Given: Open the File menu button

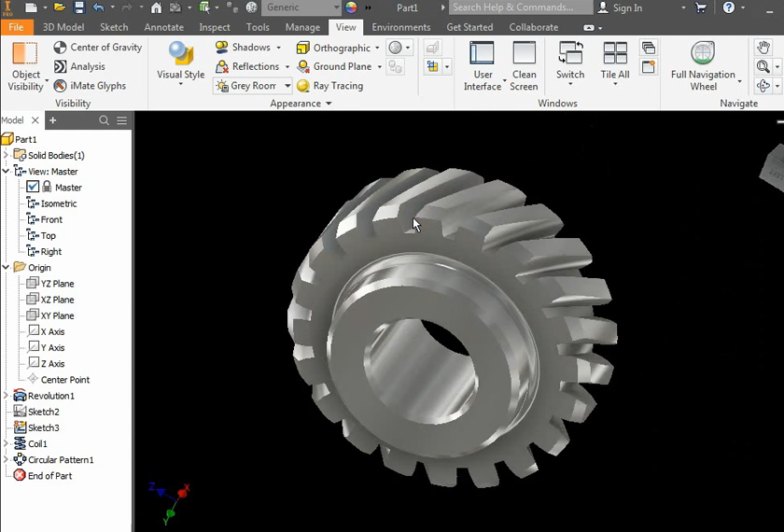Looking at the screenshot, I should (x=16, y=27).
